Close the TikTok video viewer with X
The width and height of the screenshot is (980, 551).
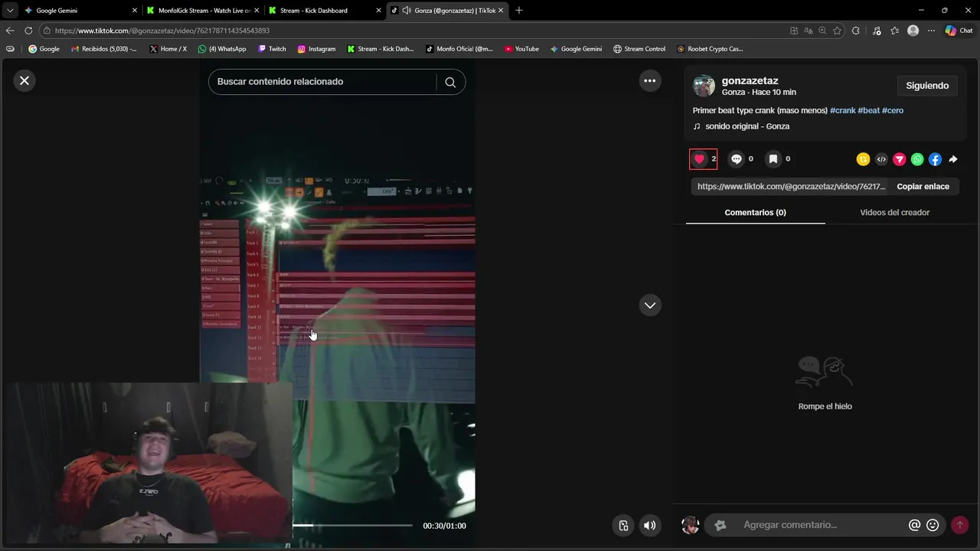[x=24, y=80]
